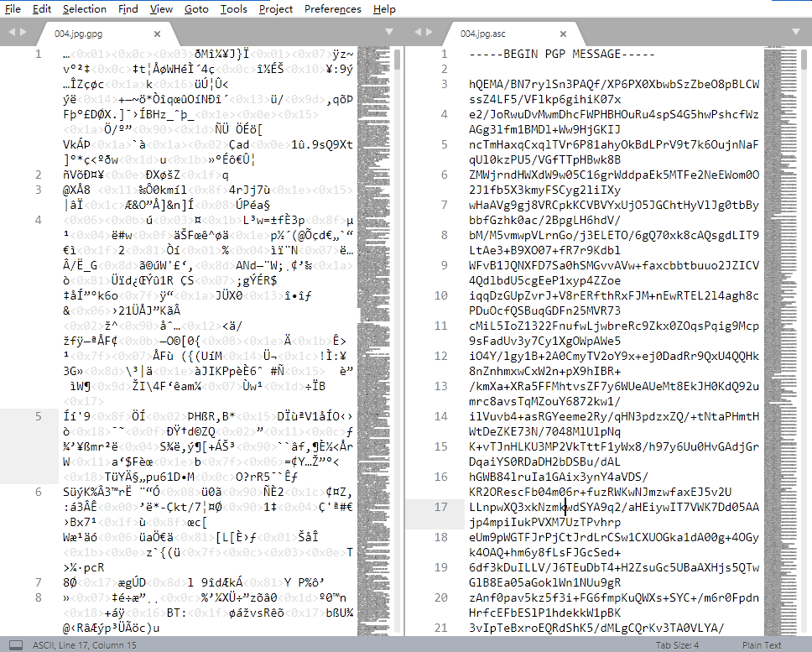
Task: Close the 004.jpg.asc tab
Action: (x=563, y=34)
